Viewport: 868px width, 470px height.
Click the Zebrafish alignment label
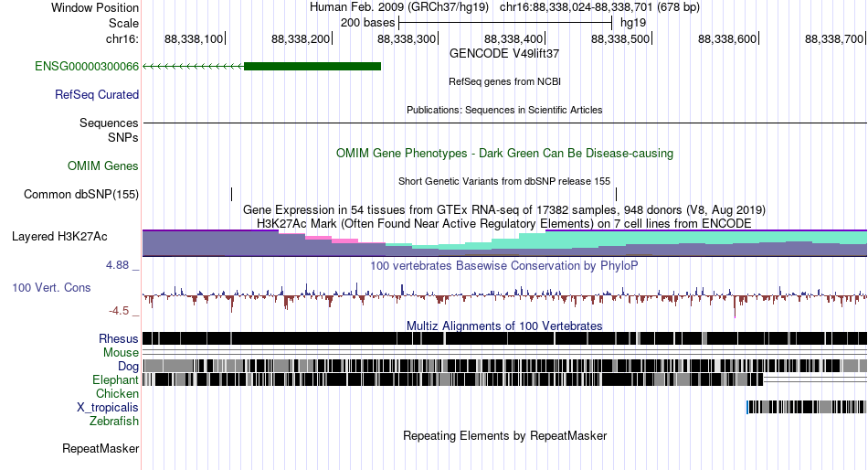coord(113,422)
